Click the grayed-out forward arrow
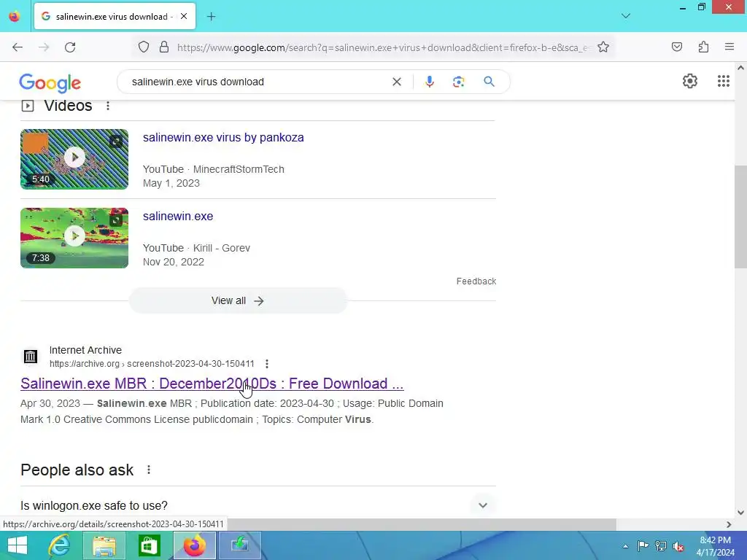The image size is (747, 560). coord(44,47)
